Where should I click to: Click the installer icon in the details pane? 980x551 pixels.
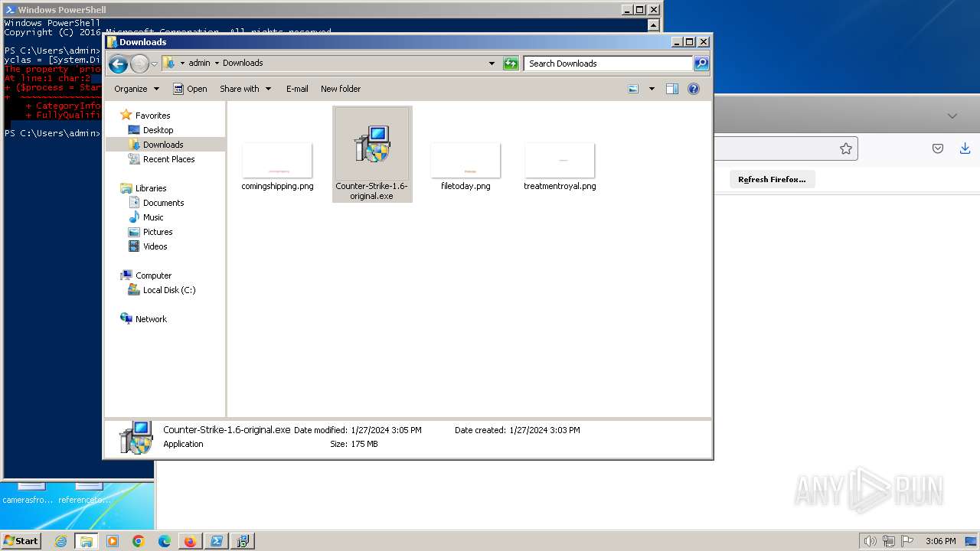pos(136,437)
